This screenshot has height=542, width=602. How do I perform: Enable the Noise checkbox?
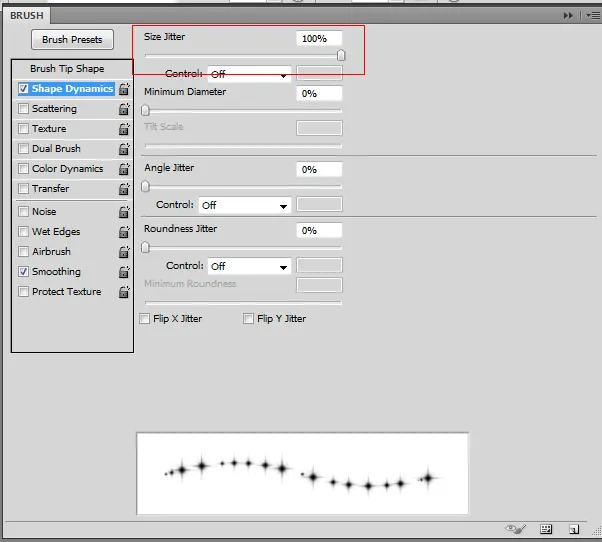click(x=23, y=212)
